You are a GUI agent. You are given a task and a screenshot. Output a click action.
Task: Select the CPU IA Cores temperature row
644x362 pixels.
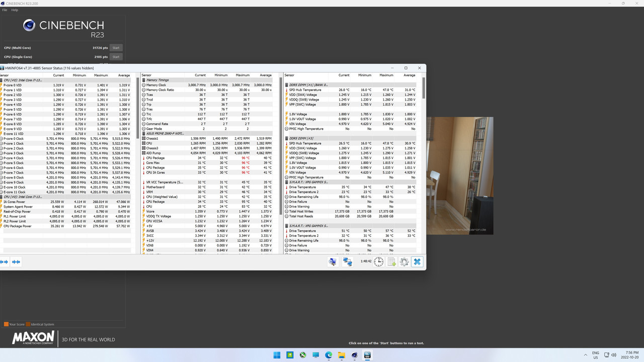207,172
